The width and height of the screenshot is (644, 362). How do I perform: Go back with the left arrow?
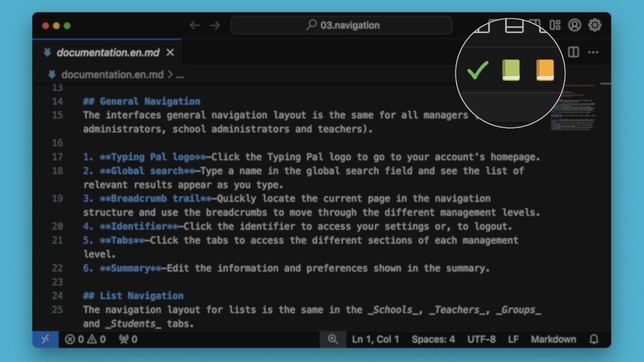(x=195, y=25)
